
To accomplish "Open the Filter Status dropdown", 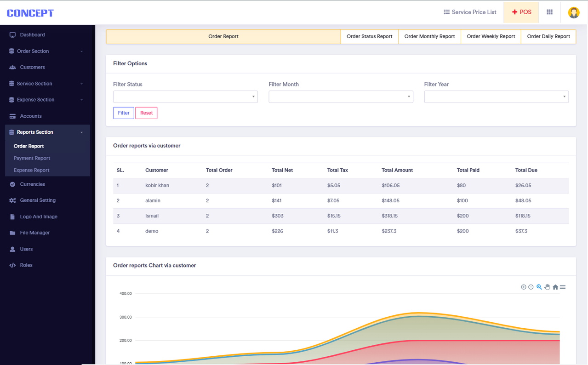I will (185, 97).
